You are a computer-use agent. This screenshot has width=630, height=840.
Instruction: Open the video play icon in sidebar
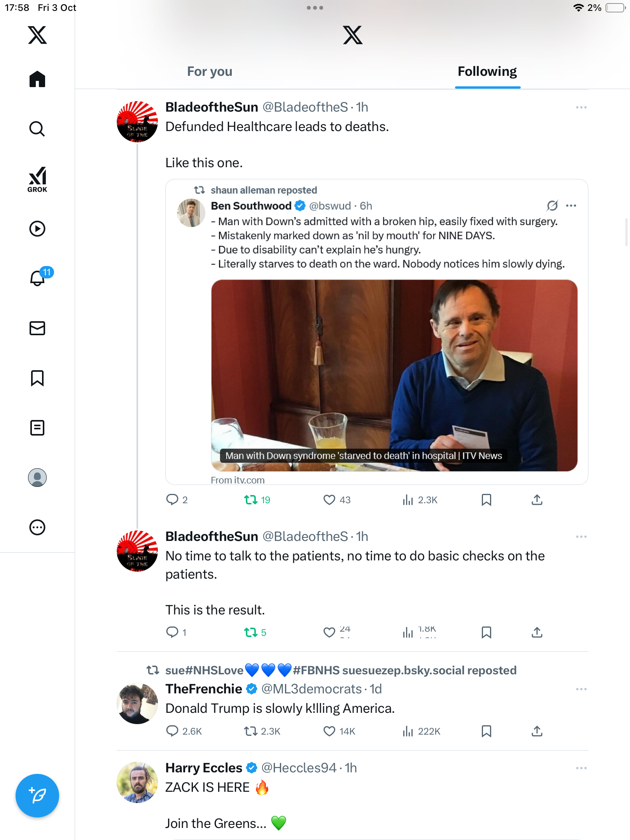37,229
